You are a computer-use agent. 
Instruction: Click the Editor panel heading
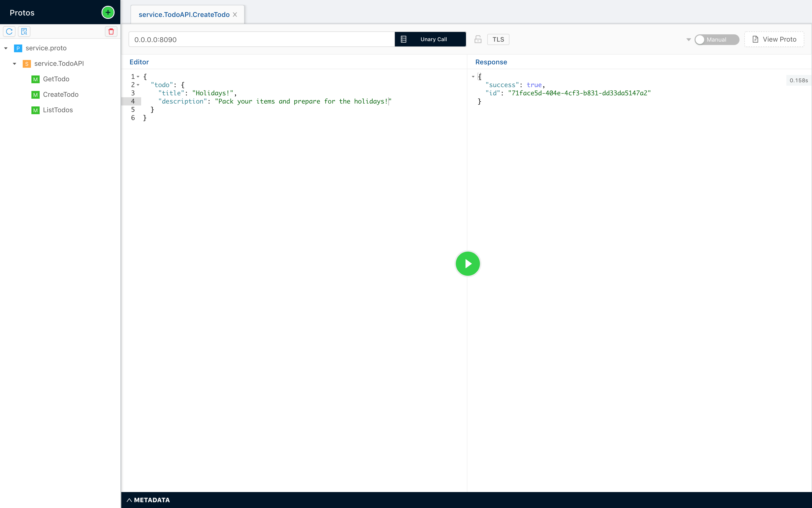click(x=139, y=62)
